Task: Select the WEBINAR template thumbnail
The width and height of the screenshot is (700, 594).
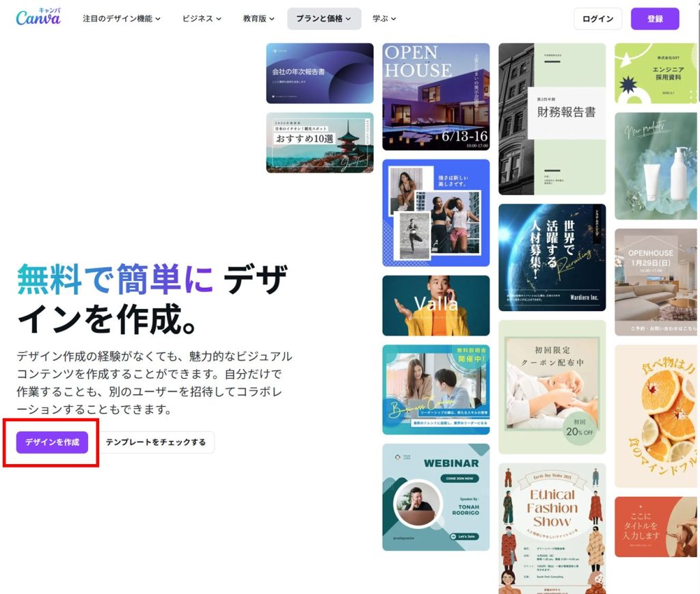Action: tap(435, 497)
